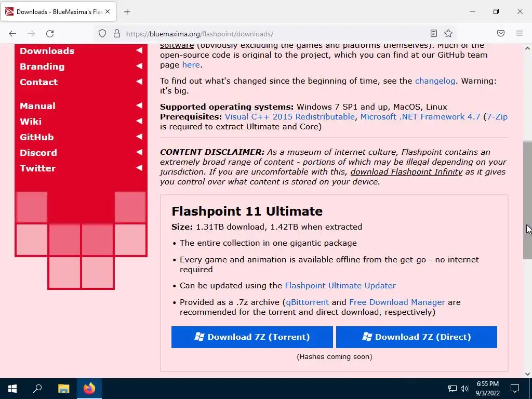Open Twitter in the sidebar
The image size is (532, 399).
click(x=37, y=168)
